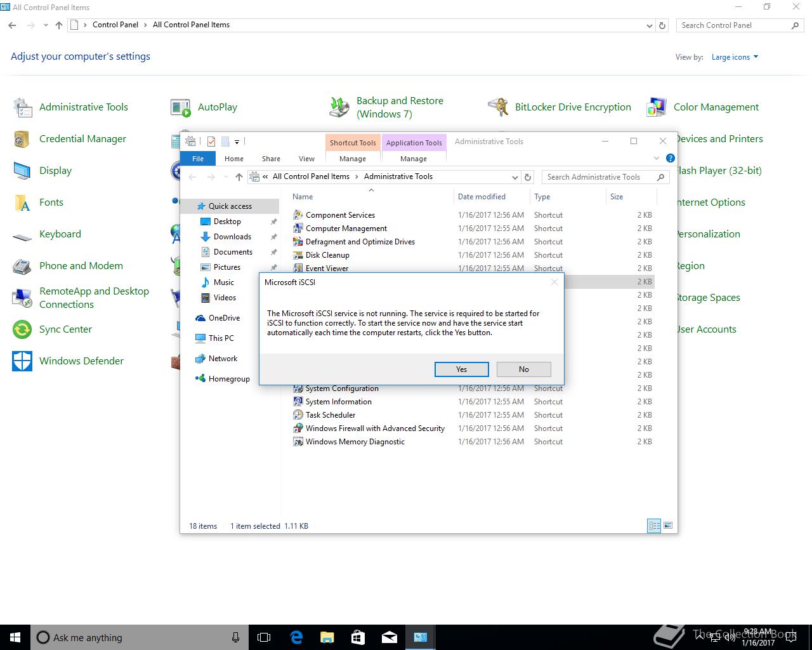
Task: Open the Credential Manager icon
Action: click(x=23, y=139)
